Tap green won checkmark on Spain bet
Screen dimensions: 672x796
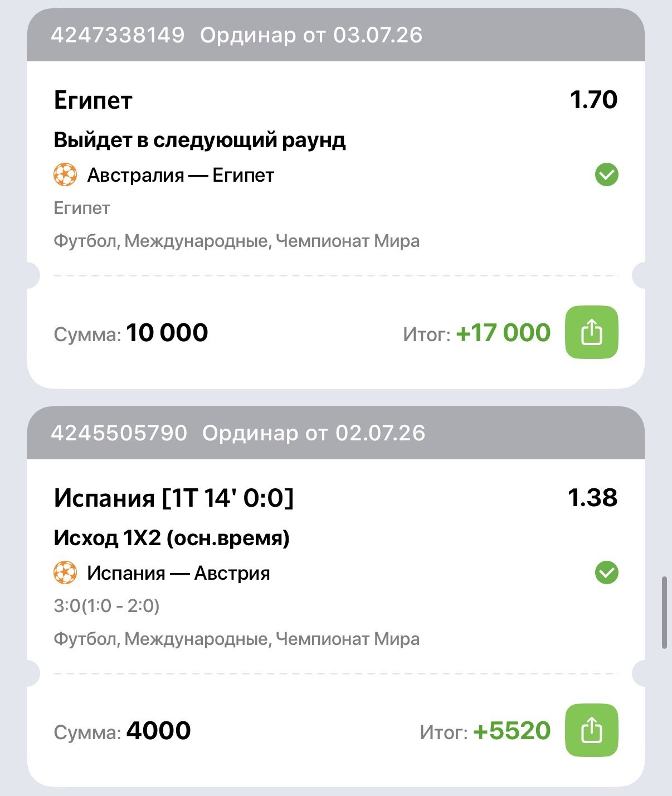coord(606,573)
